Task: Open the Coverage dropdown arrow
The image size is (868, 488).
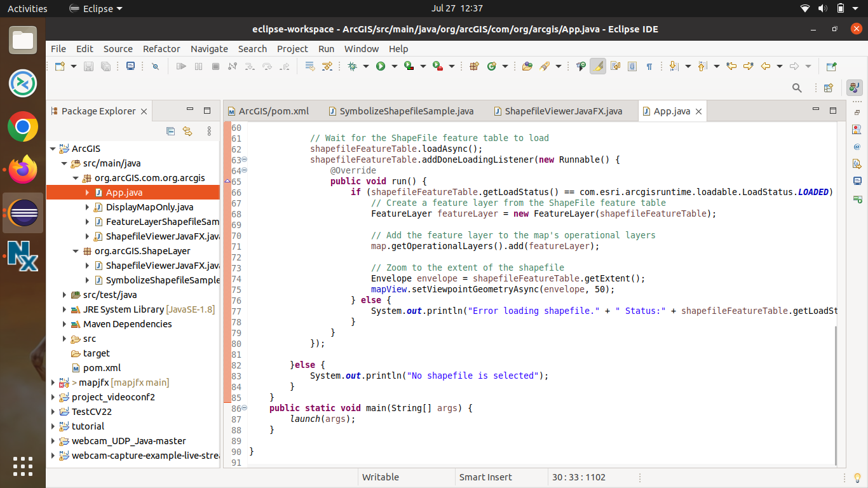Action: [423, 66]
